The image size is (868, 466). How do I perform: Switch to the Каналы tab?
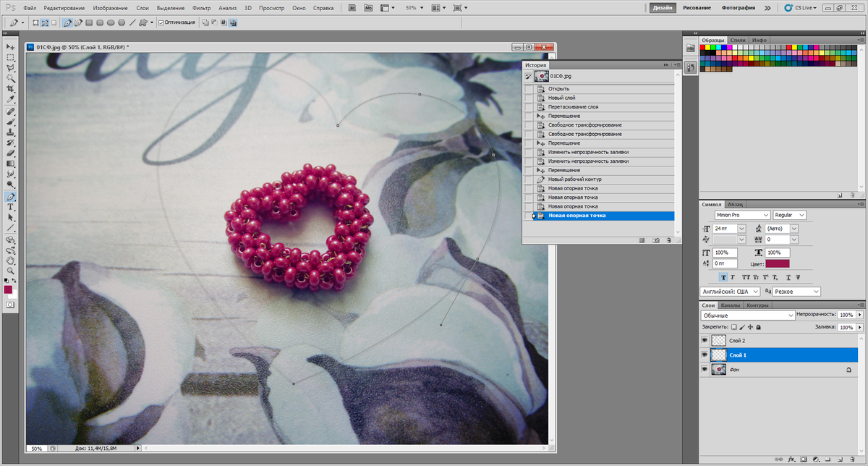[730, 305]
